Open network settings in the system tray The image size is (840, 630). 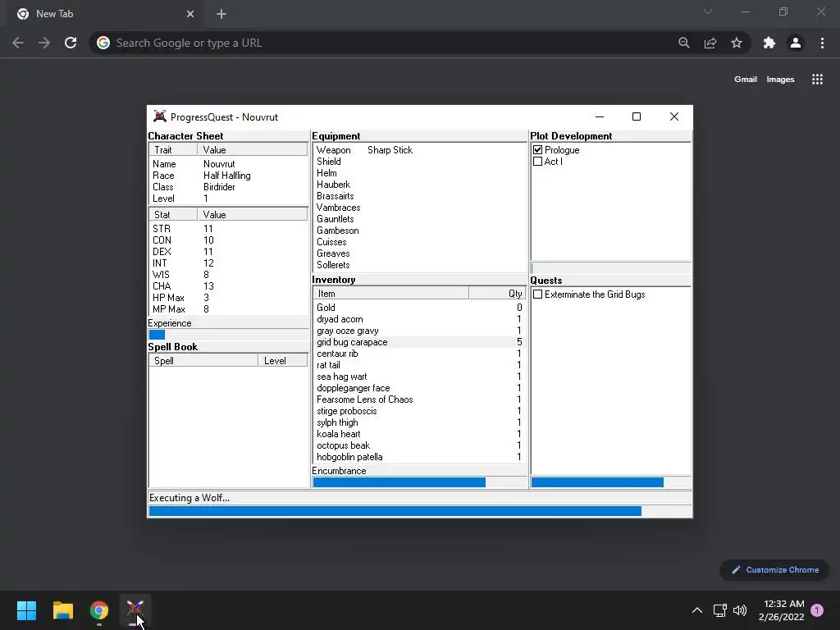pyautogui.click(x=719, y=610)
